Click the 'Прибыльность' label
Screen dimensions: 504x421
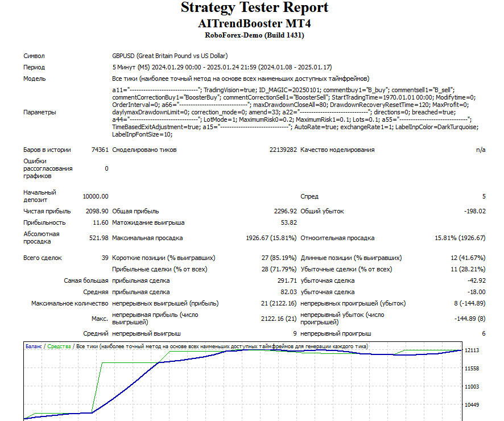pos(44,222)
